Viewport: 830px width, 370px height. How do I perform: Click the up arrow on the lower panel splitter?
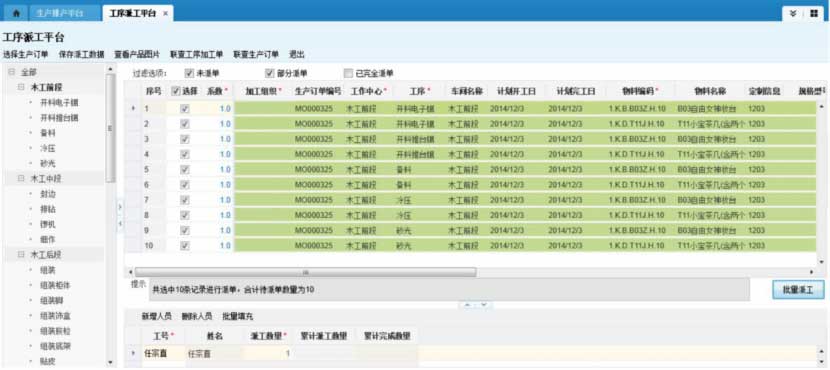468,305
